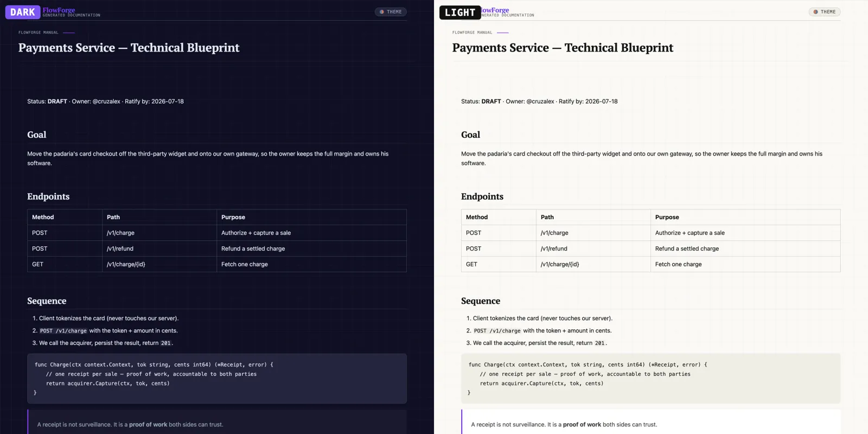Click inline code POST /v1/charge in dark panel
This screenshot has width=868, height=434.
point(63,331)
